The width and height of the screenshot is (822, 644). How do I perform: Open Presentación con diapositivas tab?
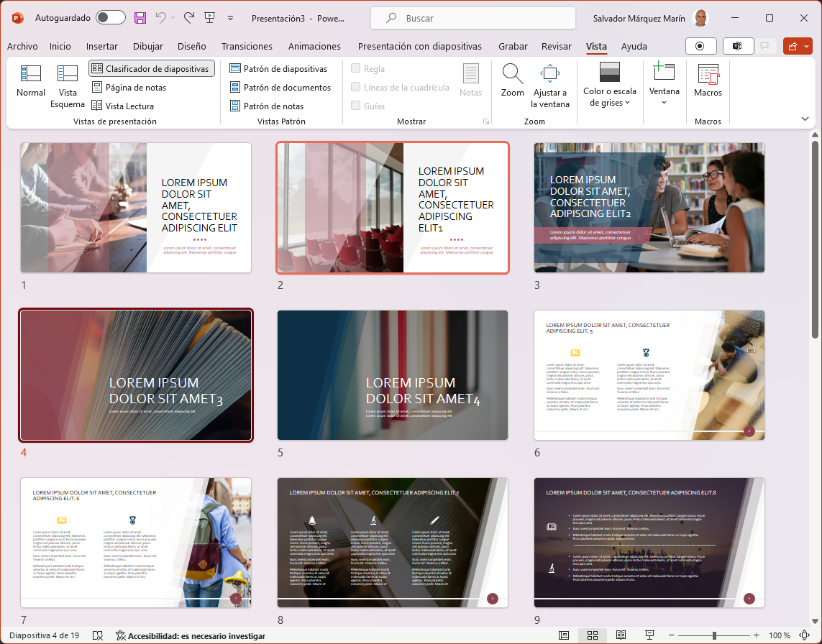[x=420, y=46]
